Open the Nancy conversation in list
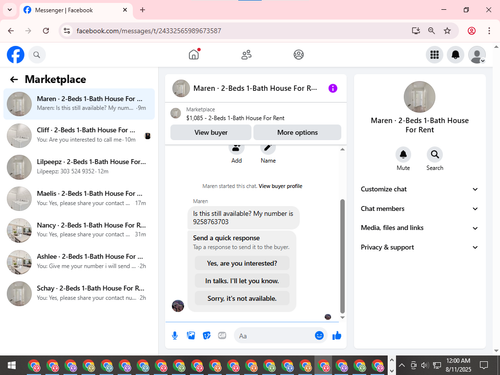The image size is (500, 375). [79, 230]
